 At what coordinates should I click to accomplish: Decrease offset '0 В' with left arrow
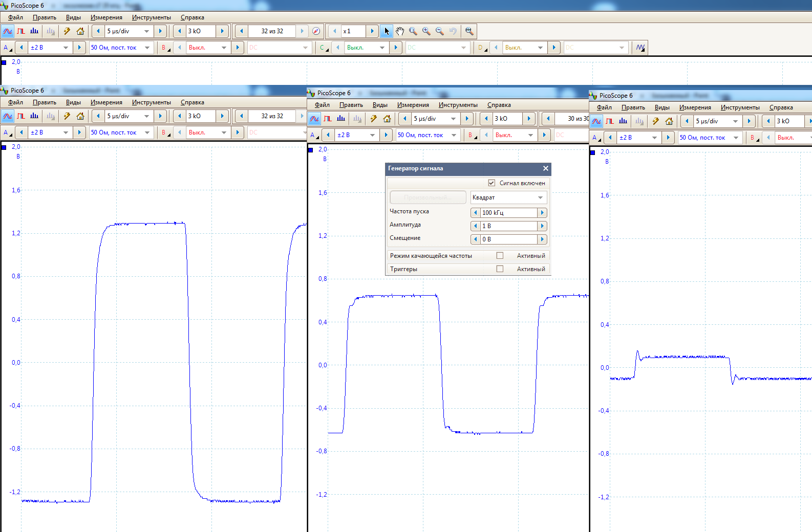(x=476, y=239)
